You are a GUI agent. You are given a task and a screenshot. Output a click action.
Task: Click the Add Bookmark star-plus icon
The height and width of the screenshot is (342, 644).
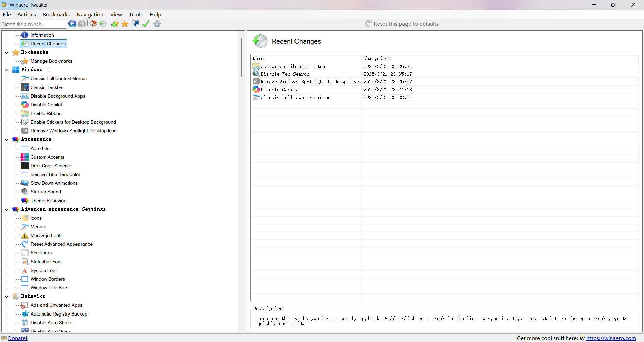click(115, 24)
